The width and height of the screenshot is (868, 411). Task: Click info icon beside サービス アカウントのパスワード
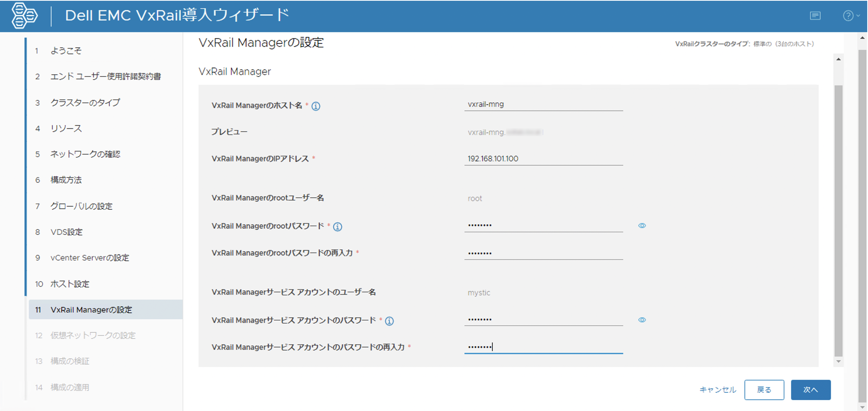389,321
